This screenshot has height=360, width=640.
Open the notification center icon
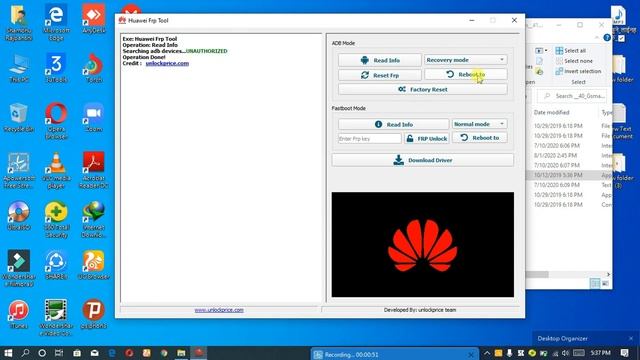tap(624, 353)
